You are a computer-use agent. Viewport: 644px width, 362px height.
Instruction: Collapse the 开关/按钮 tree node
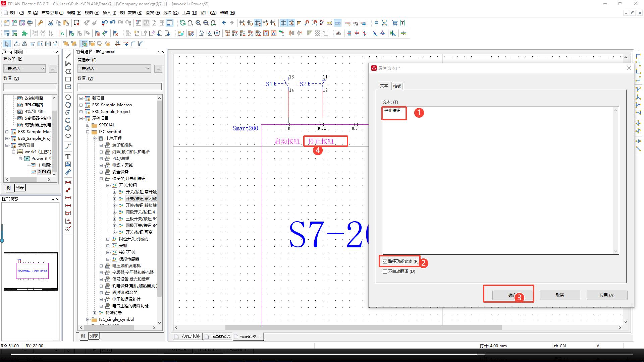click(x=108, y=185)
